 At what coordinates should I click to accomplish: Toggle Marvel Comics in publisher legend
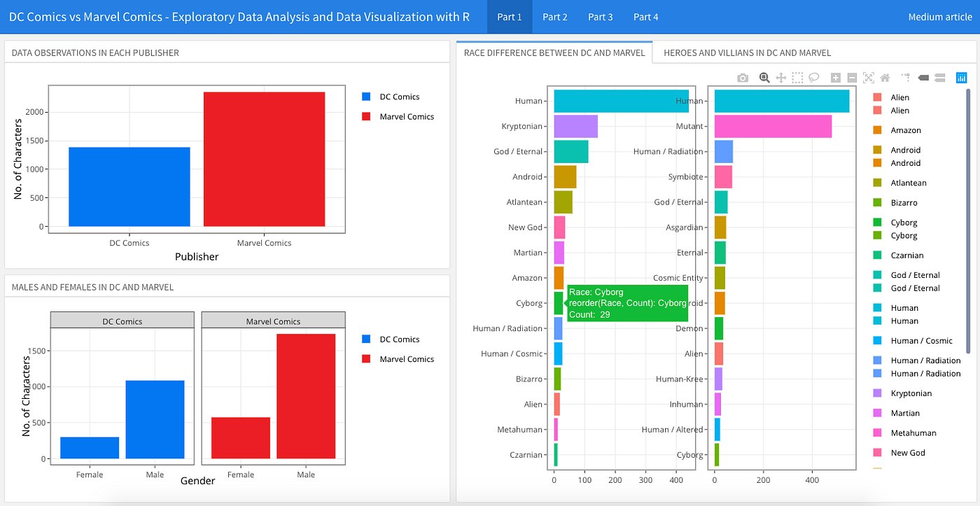coord(398,117)
